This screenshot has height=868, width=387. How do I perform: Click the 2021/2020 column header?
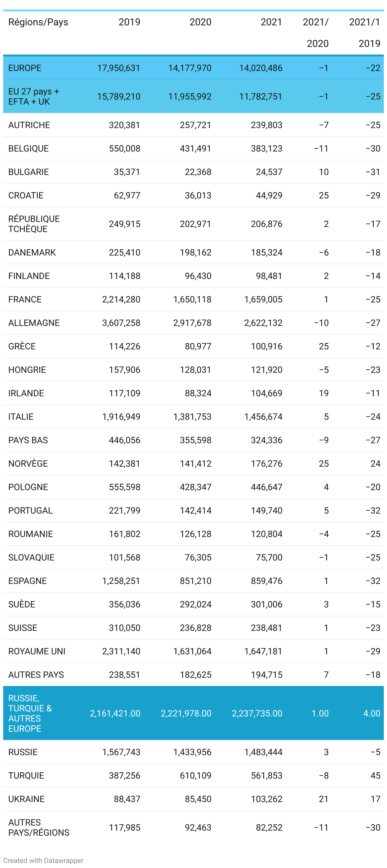point(316,33)
